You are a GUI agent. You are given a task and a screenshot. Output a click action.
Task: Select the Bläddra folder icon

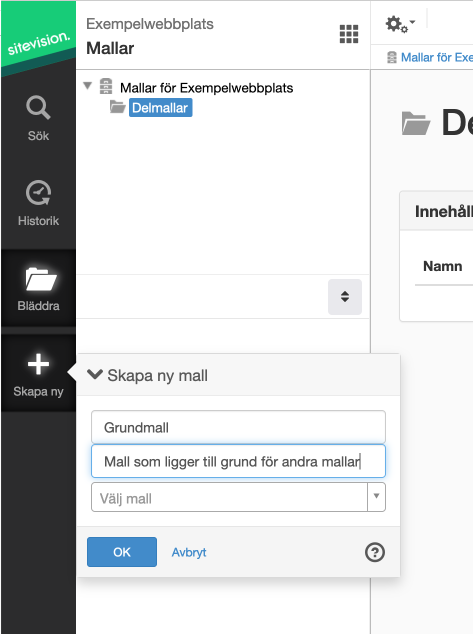[x=41, y=279]
